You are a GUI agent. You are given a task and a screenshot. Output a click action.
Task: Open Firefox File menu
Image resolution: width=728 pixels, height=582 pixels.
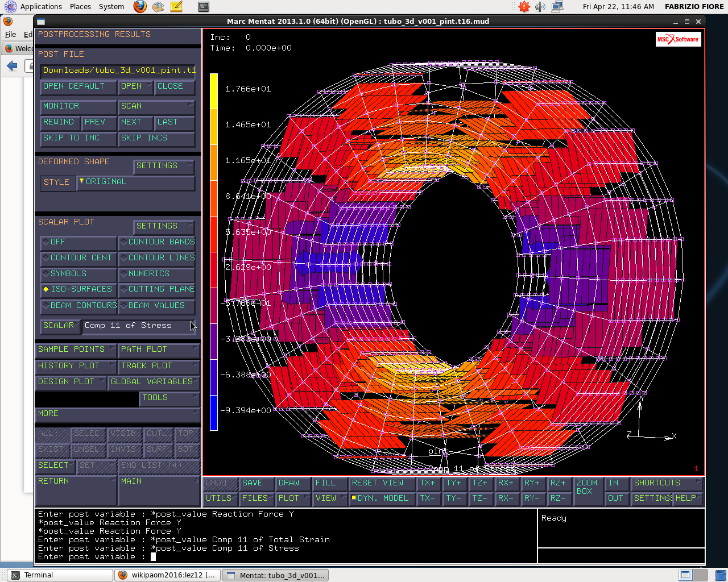(x=10, y=34)
